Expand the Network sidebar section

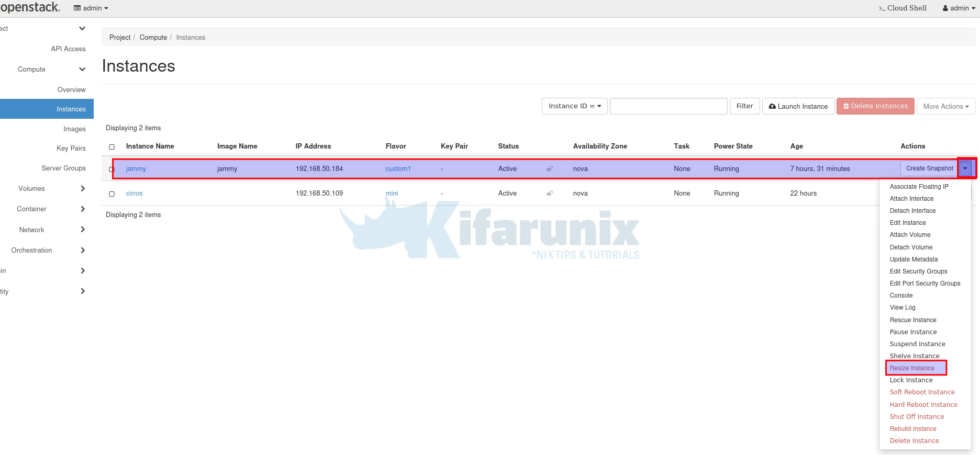[51, 230]
